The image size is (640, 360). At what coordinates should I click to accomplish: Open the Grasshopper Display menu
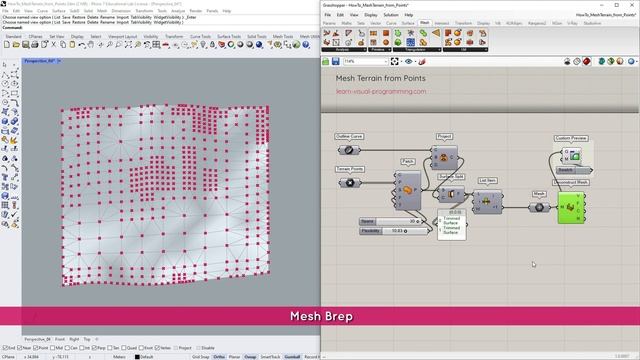point(371,15)
